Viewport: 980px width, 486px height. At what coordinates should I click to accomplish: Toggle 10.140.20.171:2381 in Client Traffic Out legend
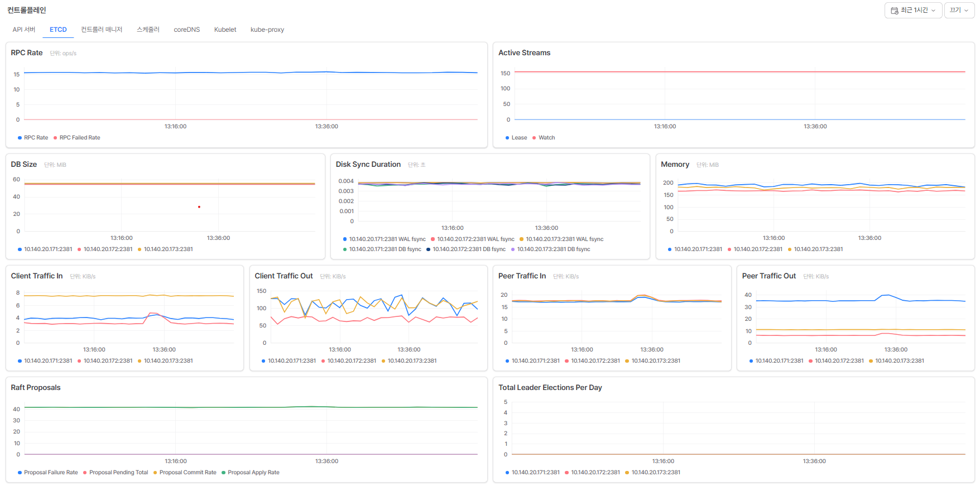click(289, 361)
